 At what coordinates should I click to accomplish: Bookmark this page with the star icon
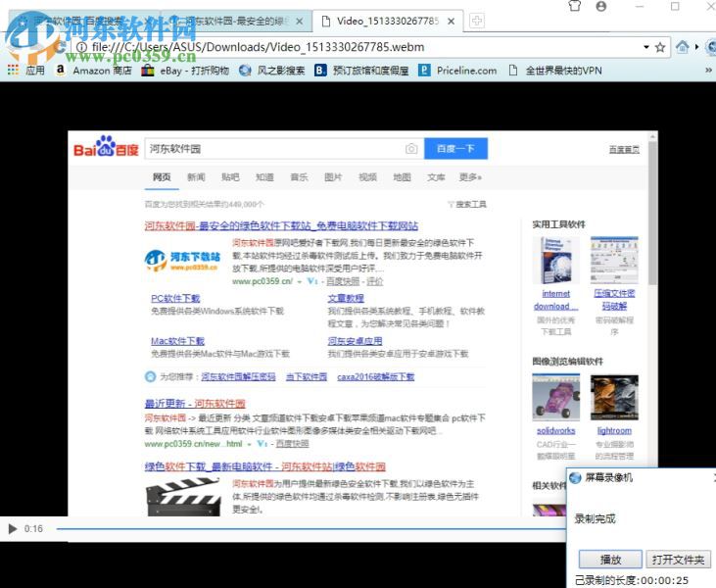pyautogui.click(x=660, y=47)
